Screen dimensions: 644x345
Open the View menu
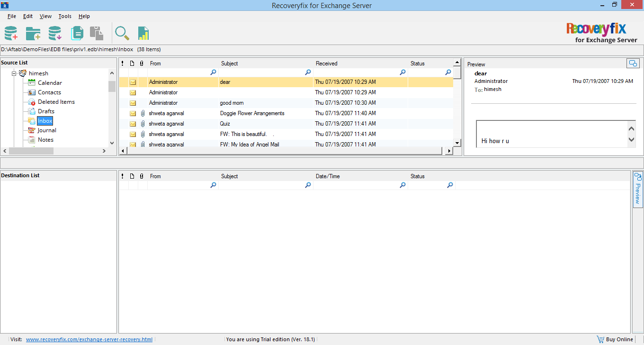pos(46,16)
